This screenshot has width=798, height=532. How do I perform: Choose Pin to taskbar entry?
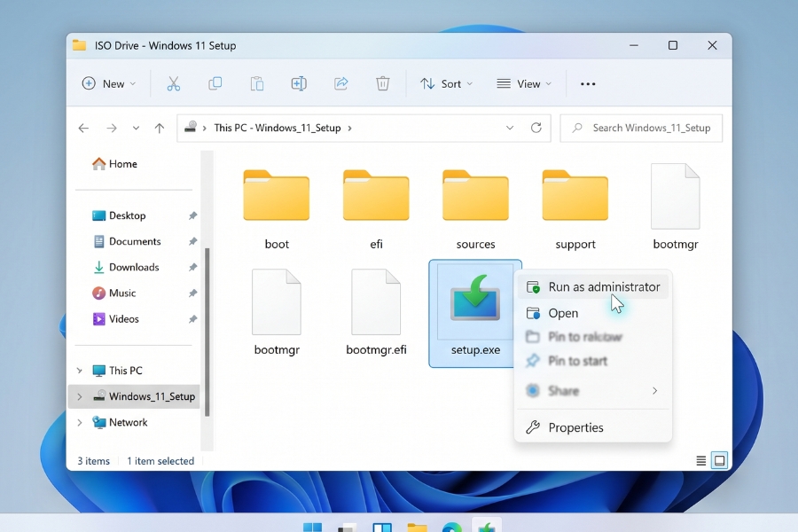593,337
